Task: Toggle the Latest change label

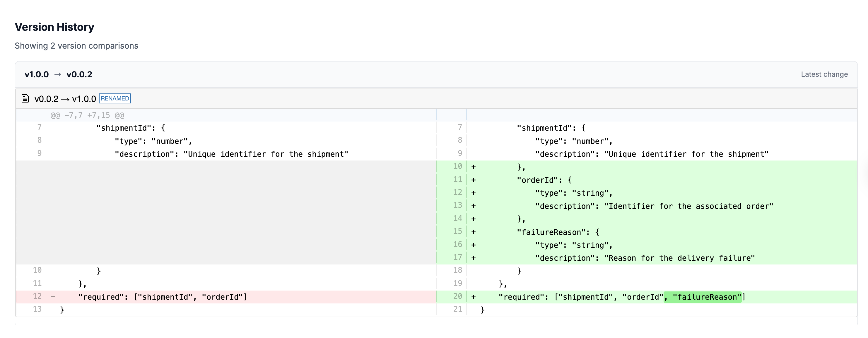Action: 824,74
